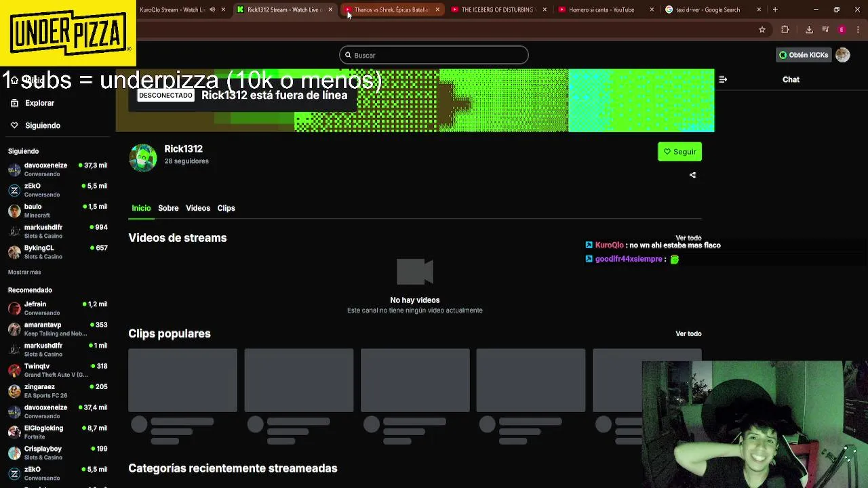Open Explorar in the sidebar
This screenshot has width=868, height=488.
point(39,103)
